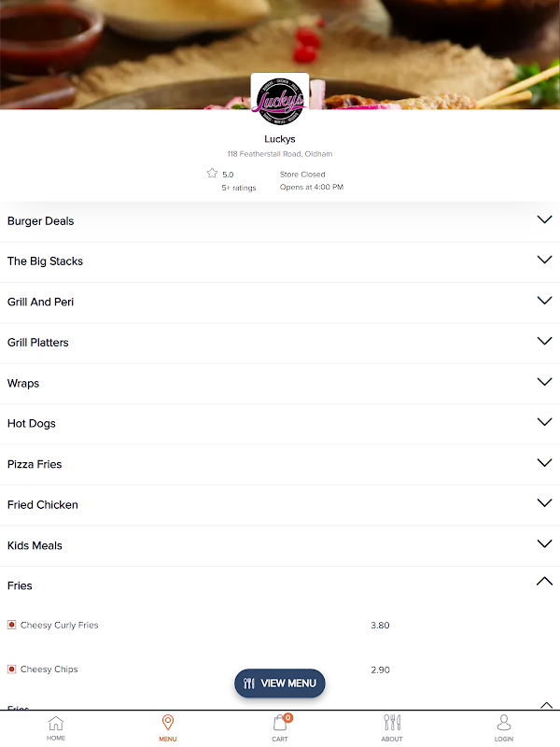Click the star rating icon
The width and height of the screenshot is (560, 747).
click(x=212, y=173)
